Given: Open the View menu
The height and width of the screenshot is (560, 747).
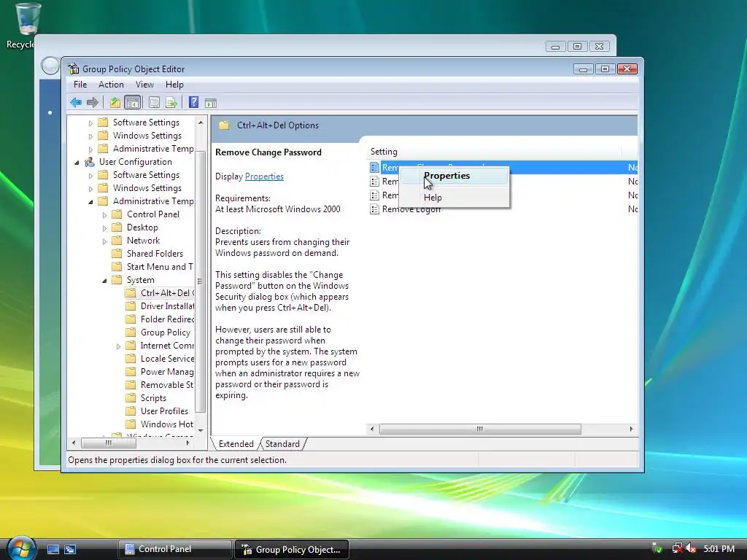Looking at the screenshot, I should pos(144,85).
